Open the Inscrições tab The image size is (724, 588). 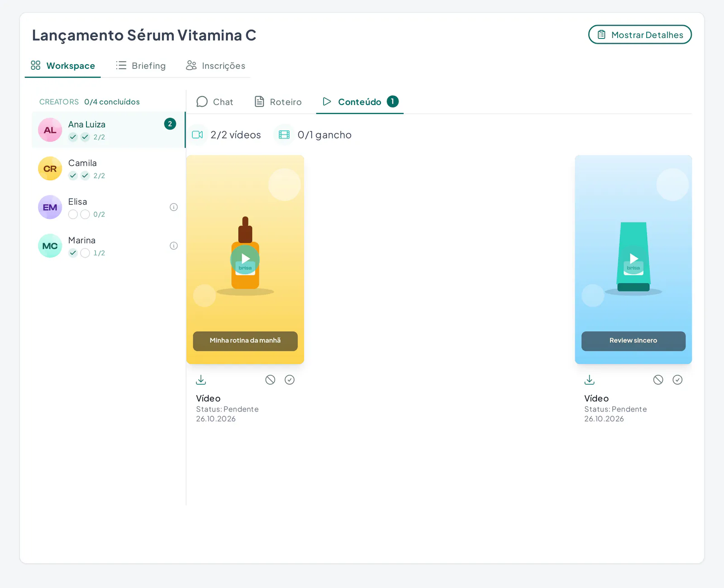pyautogui.click(x=215, y=66)
